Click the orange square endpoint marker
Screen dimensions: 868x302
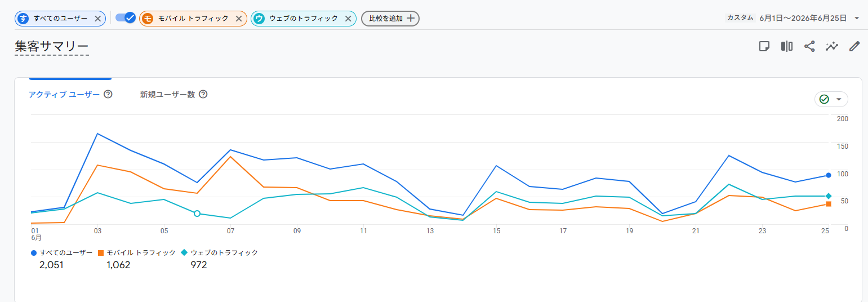pyautogui.click(x=829, y=204)
